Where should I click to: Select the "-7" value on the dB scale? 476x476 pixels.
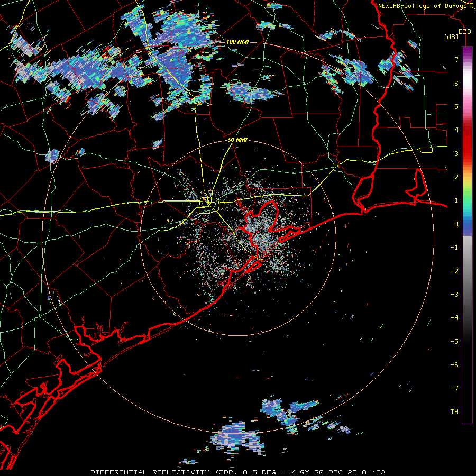(x=454, y=388)
